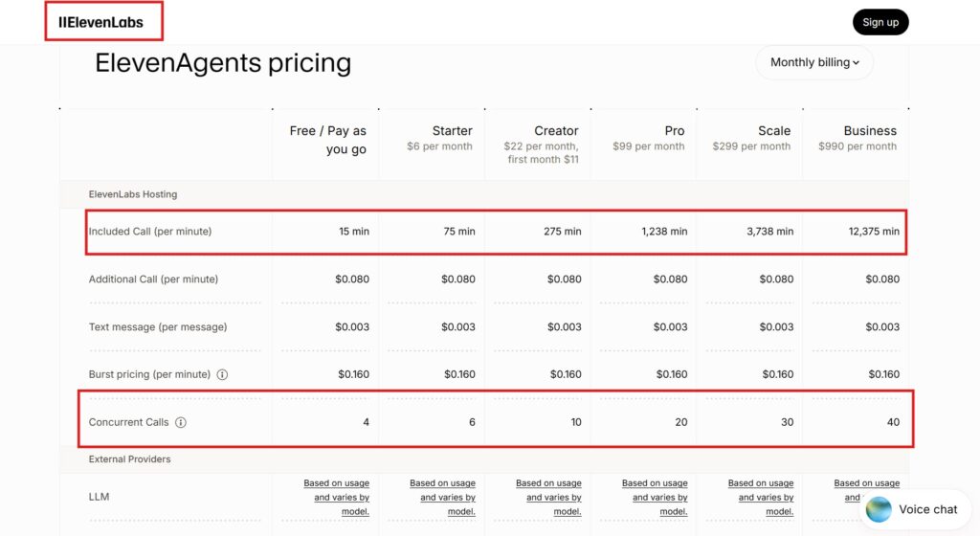Select the Starter plan header
The width and height of the screenshot is (980, 536).
(452, 131)
